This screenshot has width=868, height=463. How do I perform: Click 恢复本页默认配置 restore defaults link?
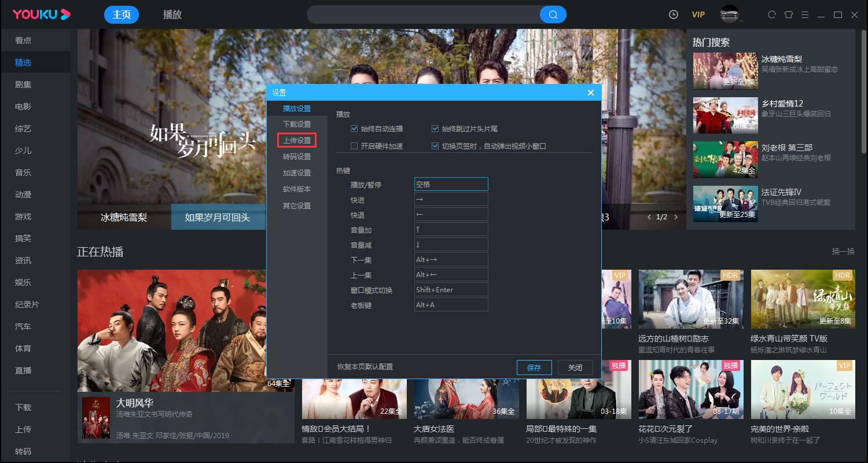365,366
